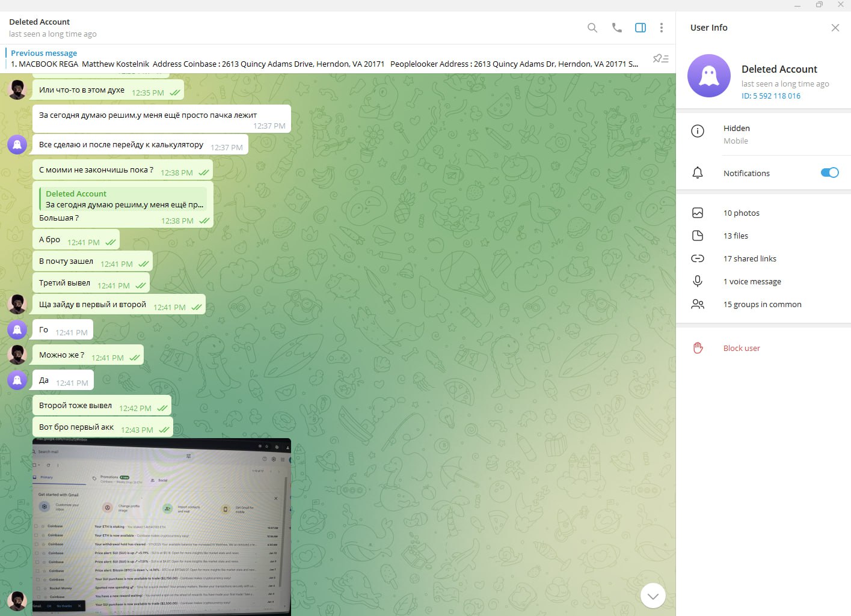Click the ghost avatar beside the 'Да' message
Viewport: 851px width, 616px height.
coord(17,380)
